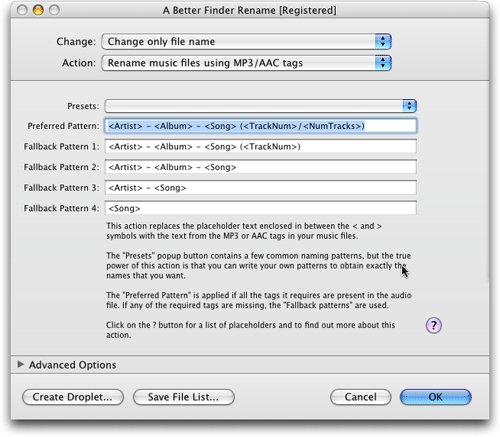The width and height of the screenshot is (500, 437).
Task: Click the Save File List... button
Action: pos(184,397)
